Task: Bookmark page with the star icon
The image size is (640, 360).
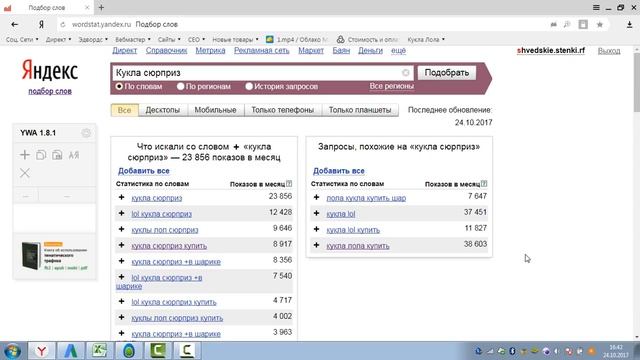Action: (x=600, y=24)
